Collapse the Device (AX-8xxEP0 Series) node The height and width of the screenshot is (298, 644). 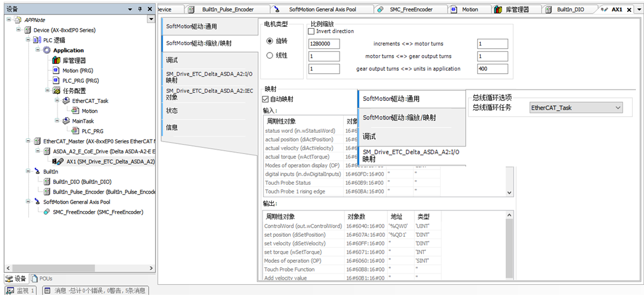click(x=19, y=30)
